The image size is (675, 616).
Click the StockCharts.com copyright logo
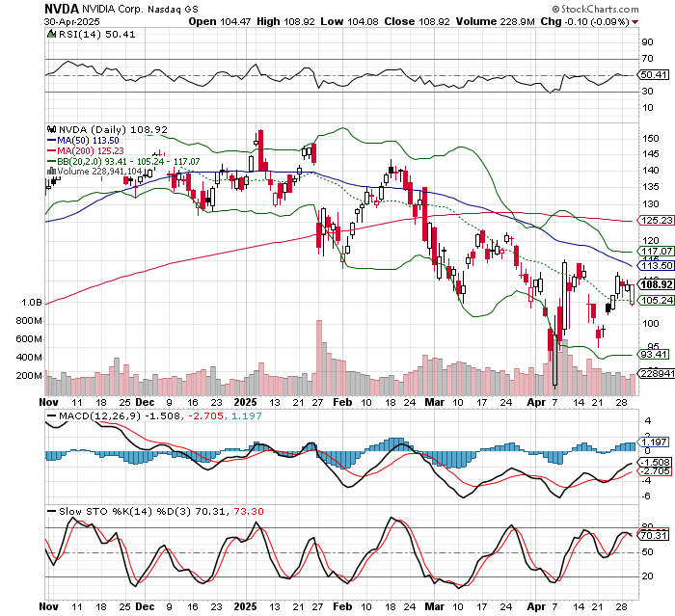[595, 9]
